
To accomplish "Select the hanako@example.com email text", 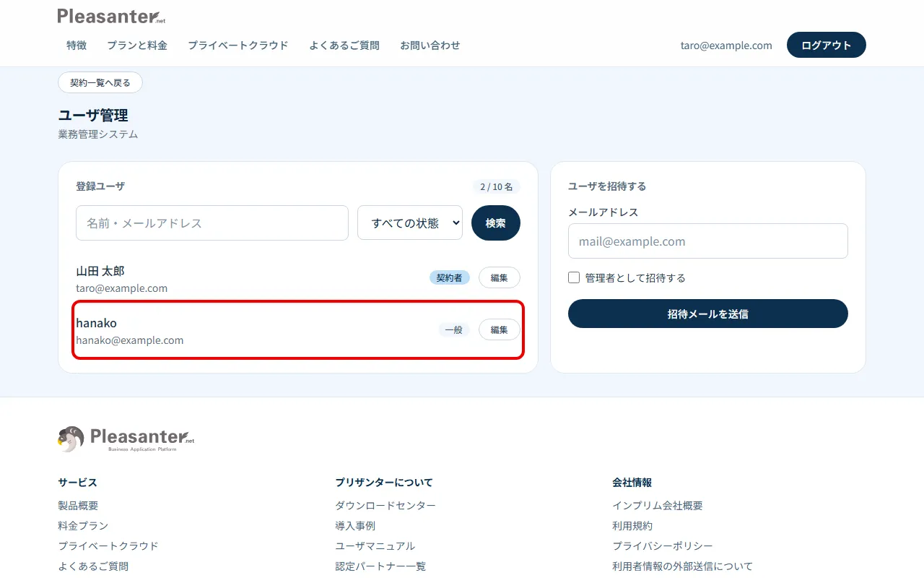I will pyautogui.click(x=130, y=340).
